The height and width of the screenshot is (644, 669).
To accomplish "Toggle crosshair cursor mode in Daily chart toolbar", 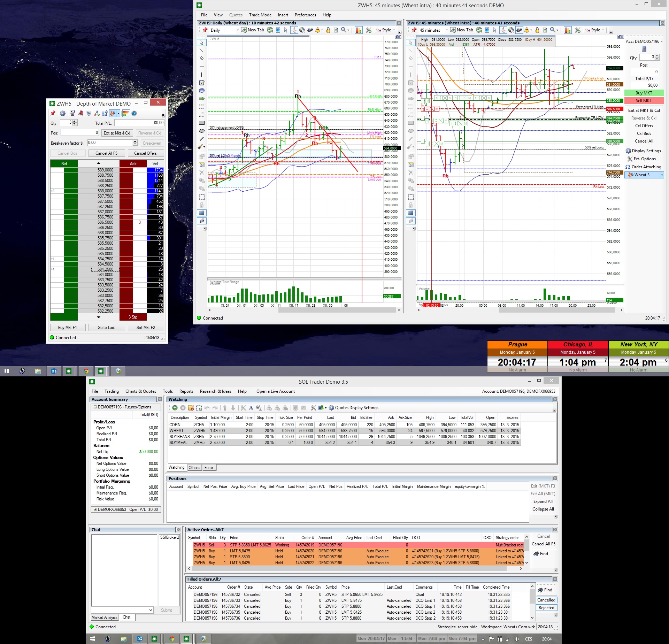I will [294, 30].
